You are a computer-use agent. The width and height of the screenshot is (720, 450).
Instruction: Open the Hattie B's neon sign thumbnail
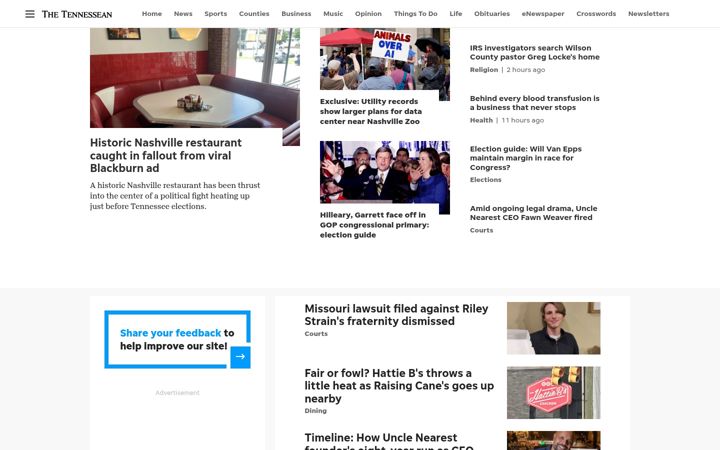point(553,393)
